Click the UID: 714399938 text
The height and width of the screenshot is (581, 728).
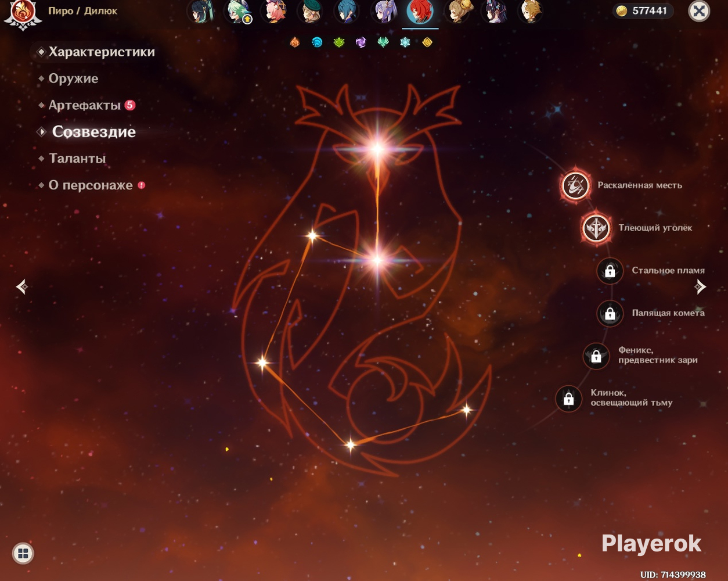673,575
